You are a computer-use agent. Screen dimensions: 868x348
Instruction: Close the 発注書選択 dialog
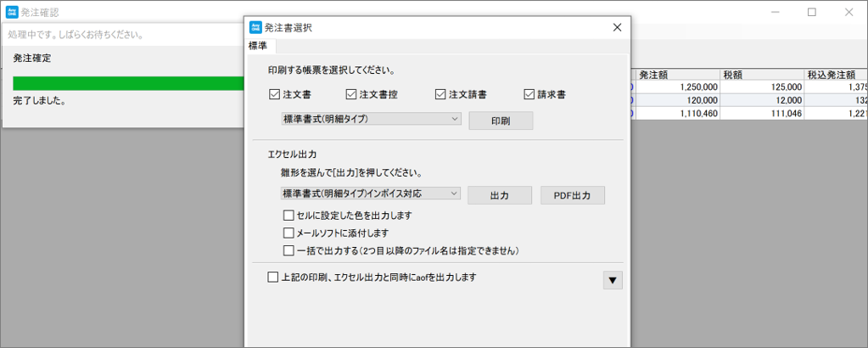click(x=617, y=27)
